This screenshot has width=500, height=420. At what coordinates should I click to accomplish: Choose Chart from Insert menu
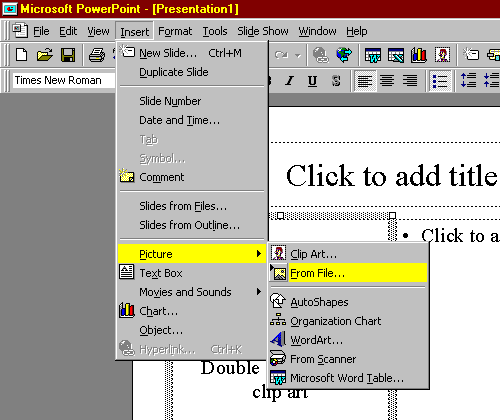click(x=192, y=311)
